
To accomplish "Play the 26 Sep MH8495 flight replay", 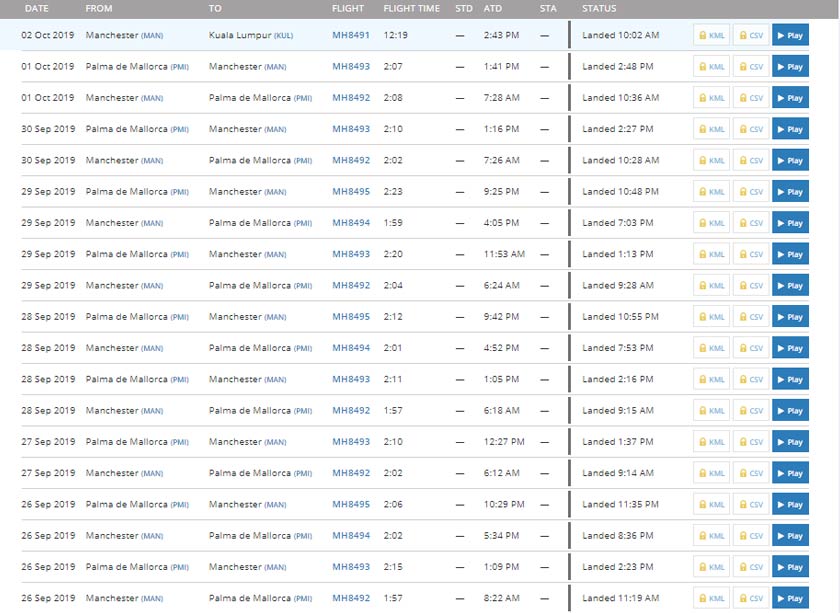I will [x=789, y=504].
